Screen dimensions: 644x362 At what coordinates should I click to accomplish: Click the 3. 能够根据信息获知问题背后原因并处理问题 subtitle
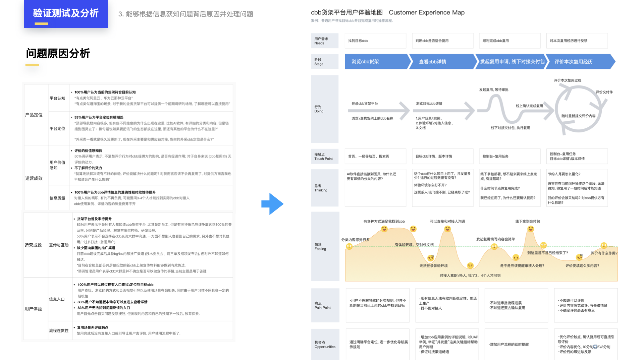click(x=186, y=14)
